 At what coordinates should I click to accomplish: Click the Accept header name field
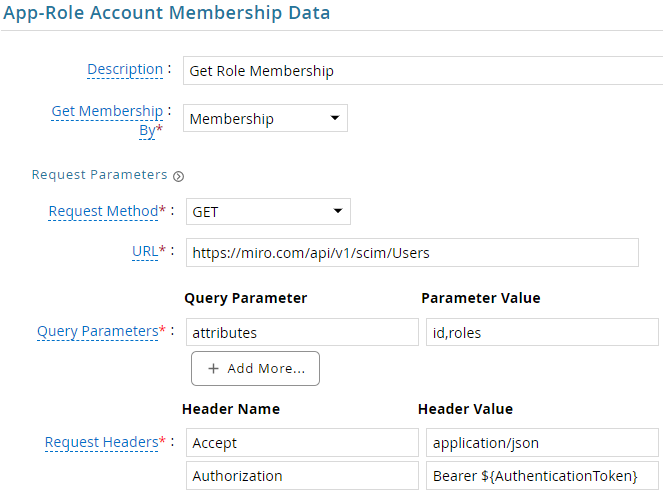[x=302, y=443]
